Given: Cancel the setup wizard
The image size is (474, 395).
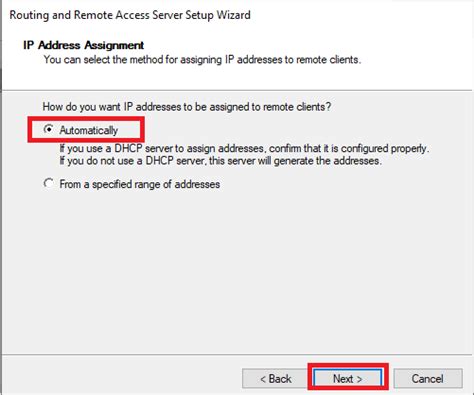Looking at the screenshot, I should tap(428, 379).
